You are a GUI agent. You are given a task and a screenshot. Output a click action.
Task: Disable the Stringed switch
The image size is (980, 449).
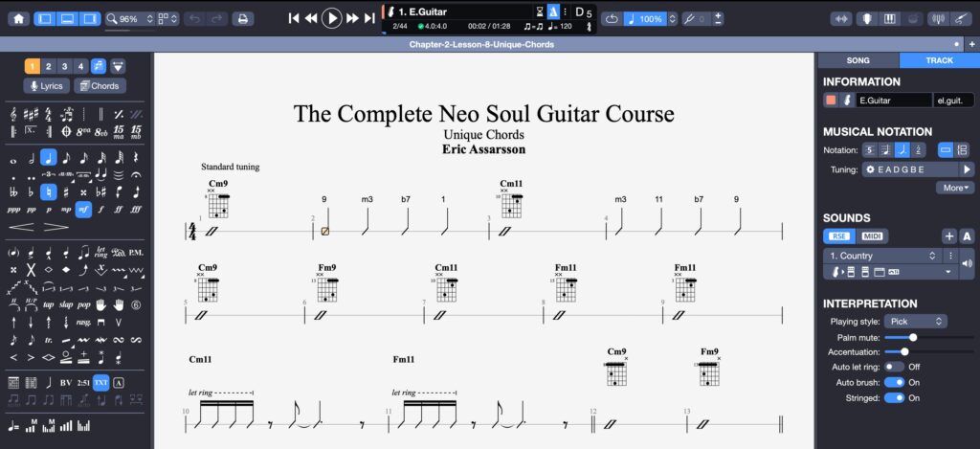click(x=894, y=397)
